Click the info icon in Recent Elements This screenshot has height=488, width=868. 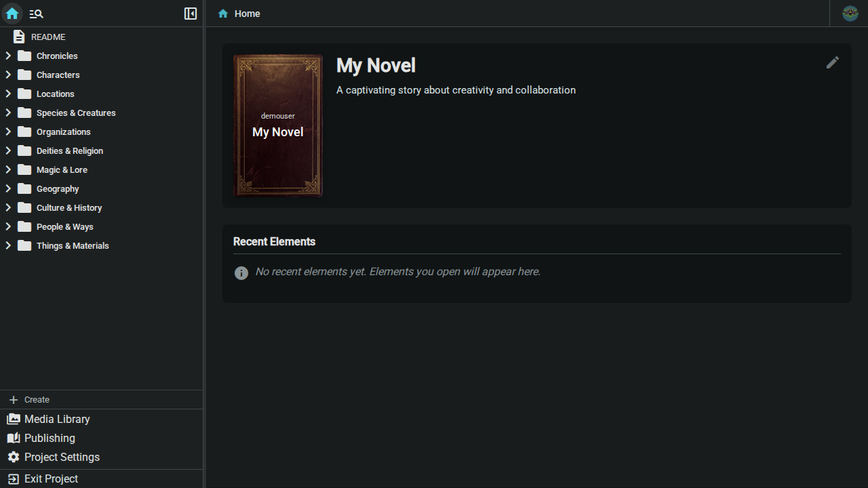point(241,272)
